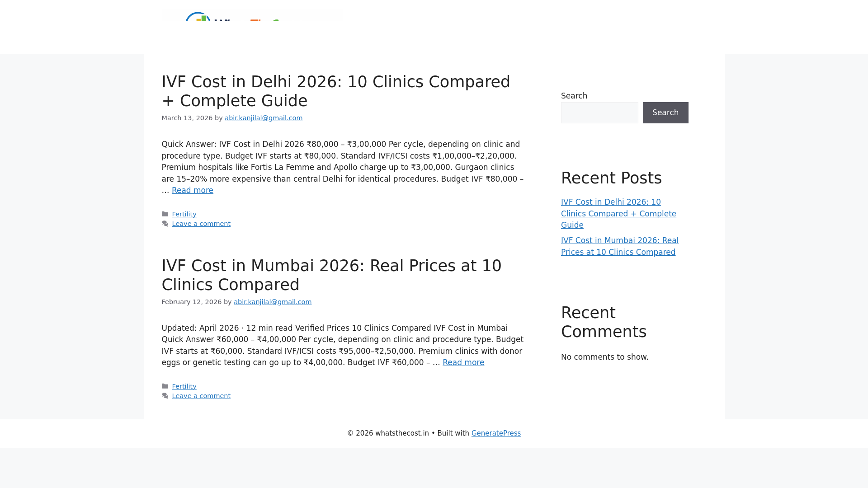Open Fertility category under Mumbai post
Image resolution: width=868 pixels, height=488 pixels.
point(184,386)
